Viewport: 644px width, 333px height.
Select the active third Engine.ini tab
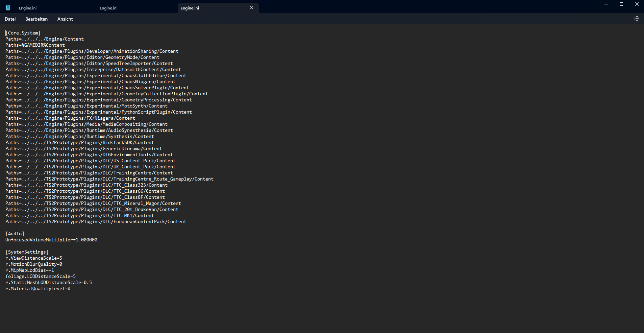pyautogui.click(x=218, y=8)
